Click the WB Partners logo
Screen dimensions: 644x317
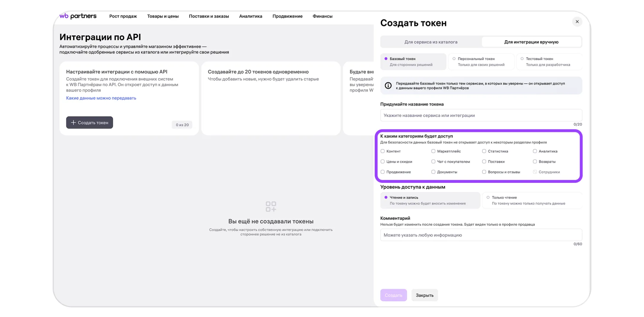(78, 16)
